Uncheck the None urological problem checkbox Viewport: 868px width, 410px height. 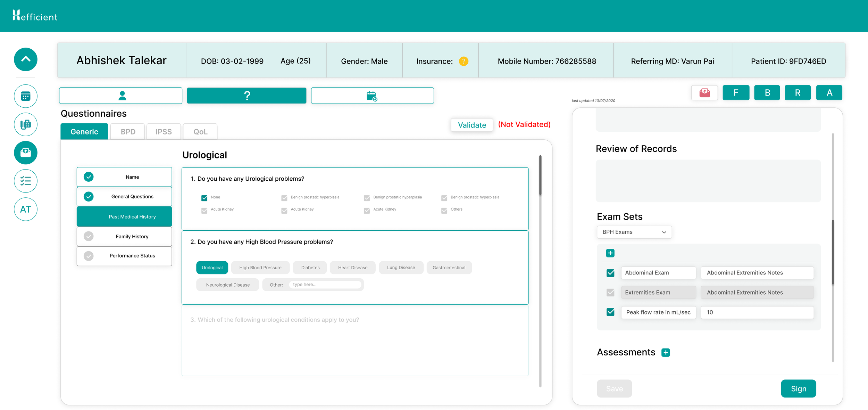pyautogui.click(x=205, y=198)
